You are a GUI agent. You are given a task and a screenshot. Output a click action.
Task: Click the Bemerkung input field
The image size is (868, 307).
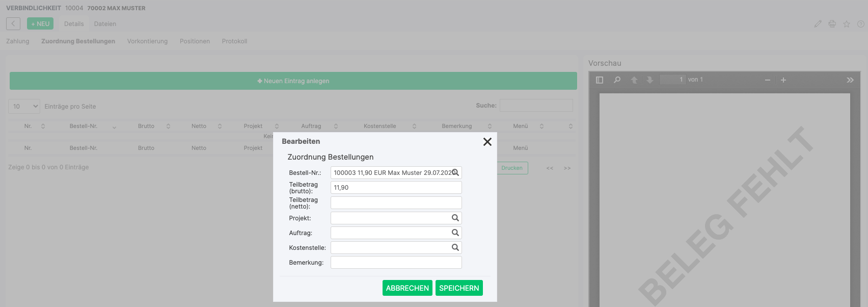click(396, 262)
